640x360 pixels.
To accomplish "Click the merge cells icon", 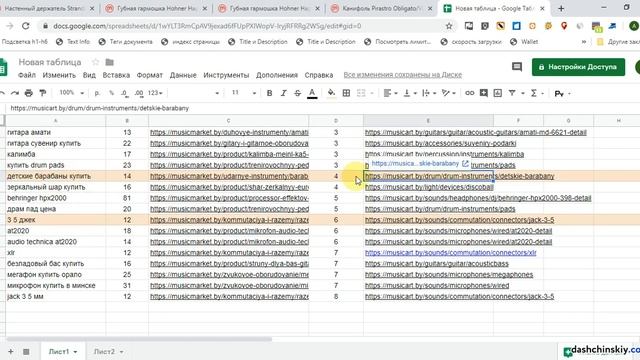I will pyautogui.click(x=361, y=93).
